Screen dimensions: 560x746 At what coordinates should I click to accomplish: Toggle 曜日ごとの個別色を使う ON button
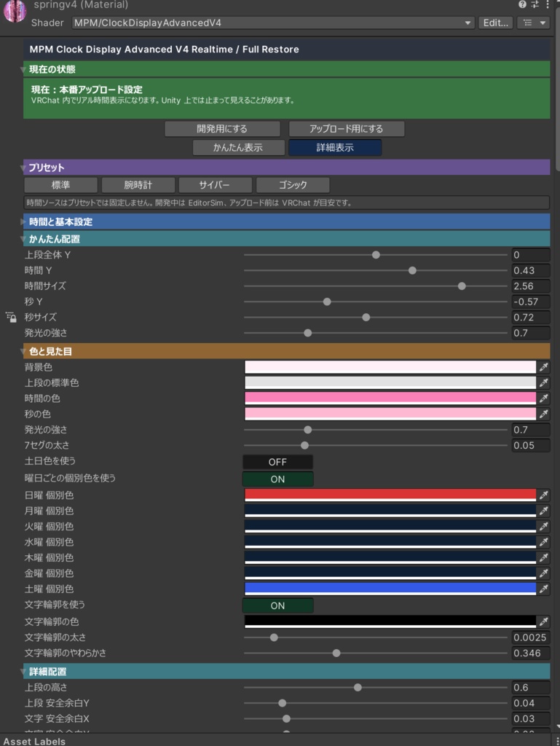tap(277, 479)
